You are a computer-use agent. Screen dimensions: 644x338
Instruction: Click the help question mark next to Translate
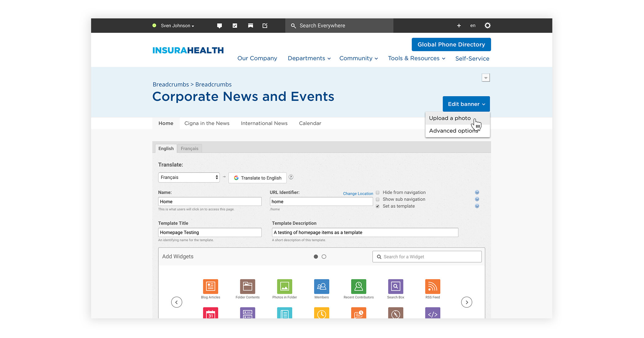click(291, 177)
